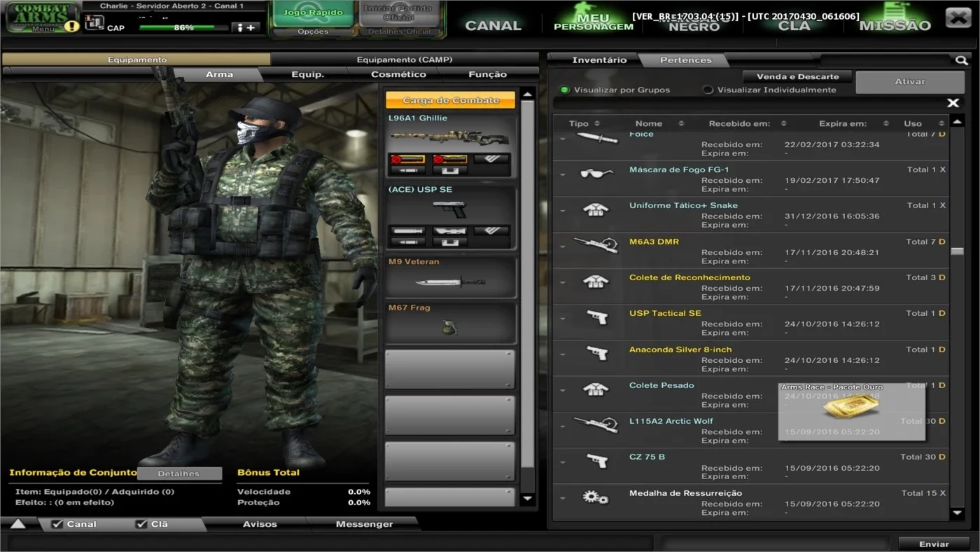Expand the chat panel with the up triangle
The width and height of the screenshot is (980, 552).
coord(17,524)
